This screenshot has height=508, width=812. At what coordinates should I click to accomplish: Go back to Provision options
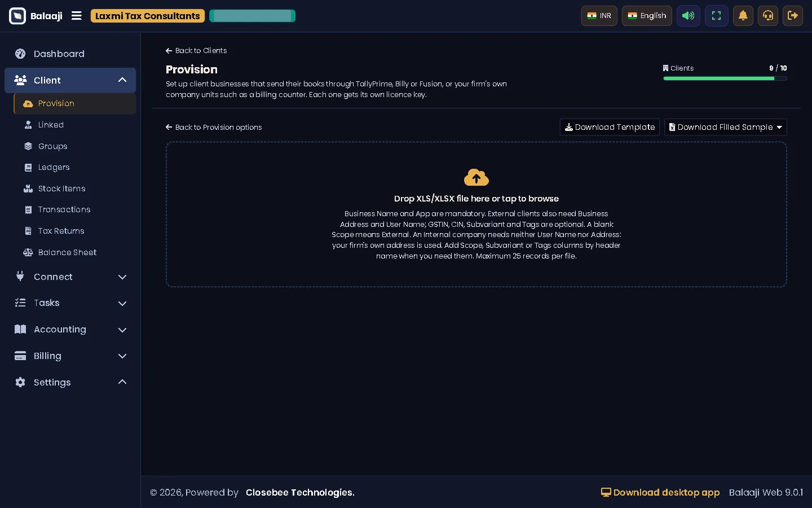pyautogui.click(x=214, y=128)
